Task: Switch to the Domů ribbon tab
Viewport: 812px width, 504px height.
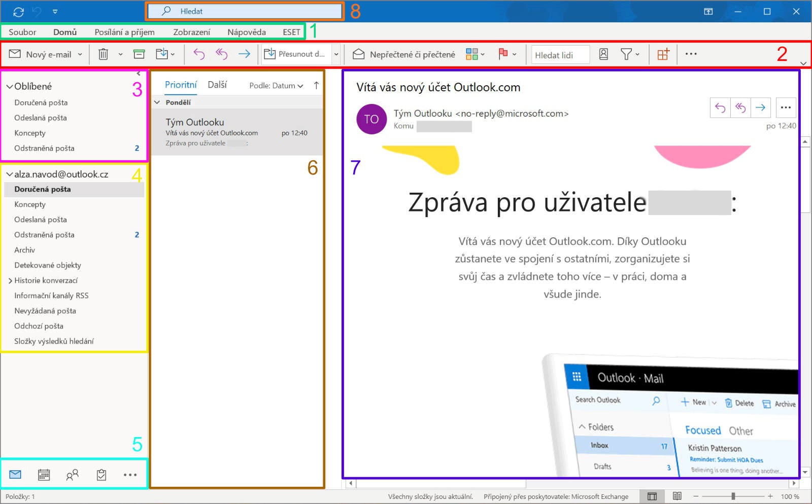Action: point(65,32)
